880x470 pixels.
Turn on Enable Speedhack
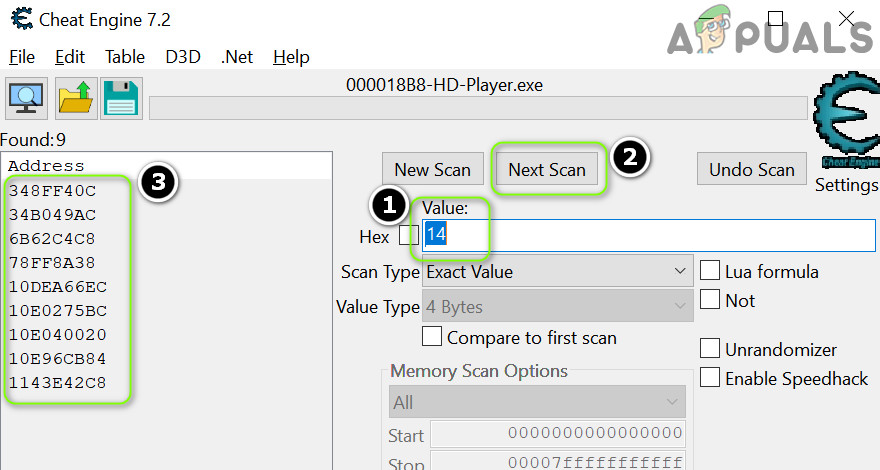tap(710, 377)
